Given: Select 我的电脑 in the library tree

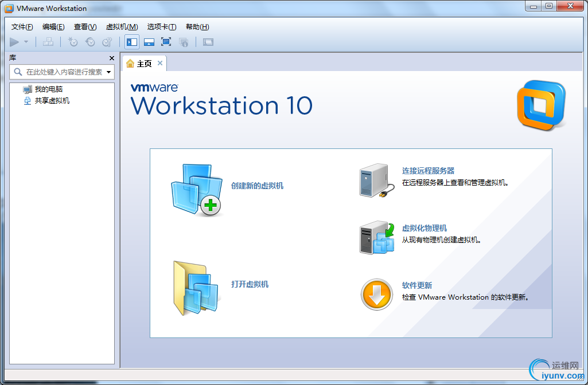Looking at the screenshot, I should coord(49,89).
